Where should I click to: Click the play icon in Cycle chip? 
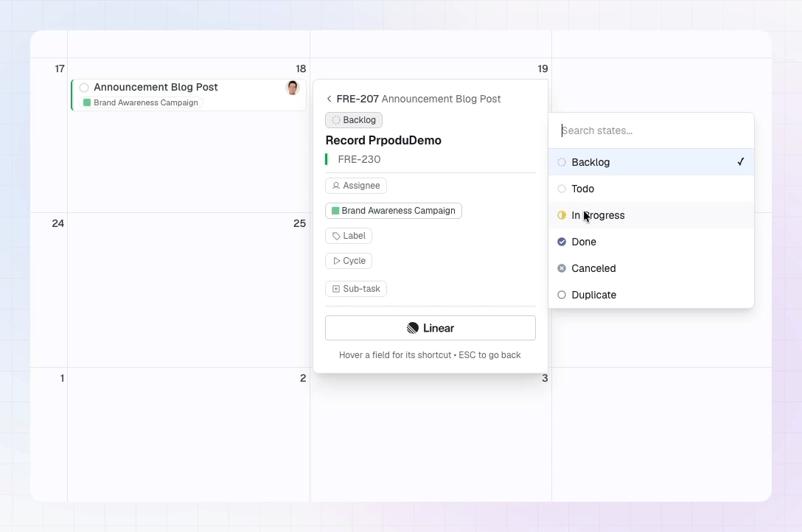pos(336,261)
